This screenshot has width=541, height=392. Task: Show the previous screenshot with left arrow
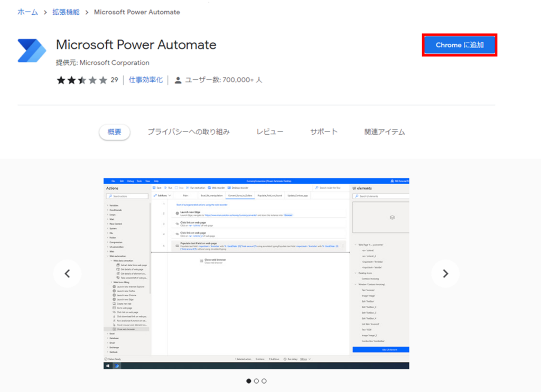(x=67, y=274)
